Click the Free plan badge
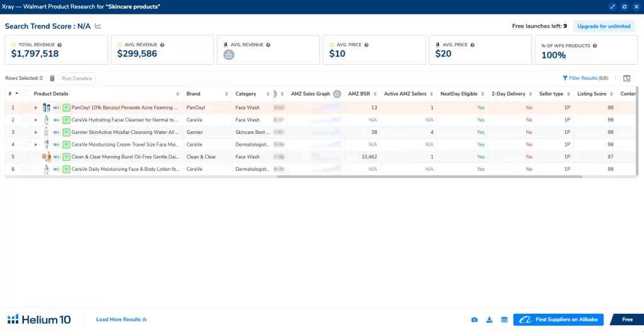The height and width of the screenshot is (332, 644). tap(627, 319)
